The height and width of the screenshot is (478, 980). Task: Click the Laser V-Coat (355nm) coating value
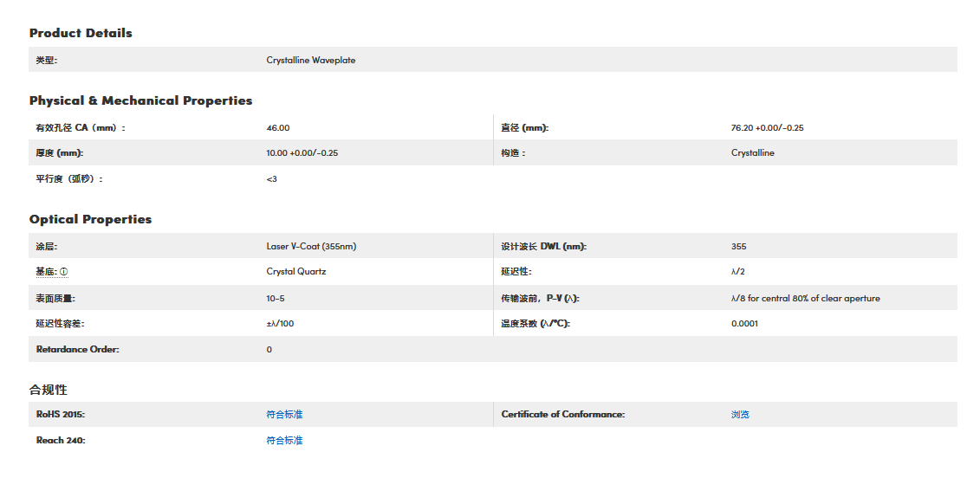(x=311, y=247)
